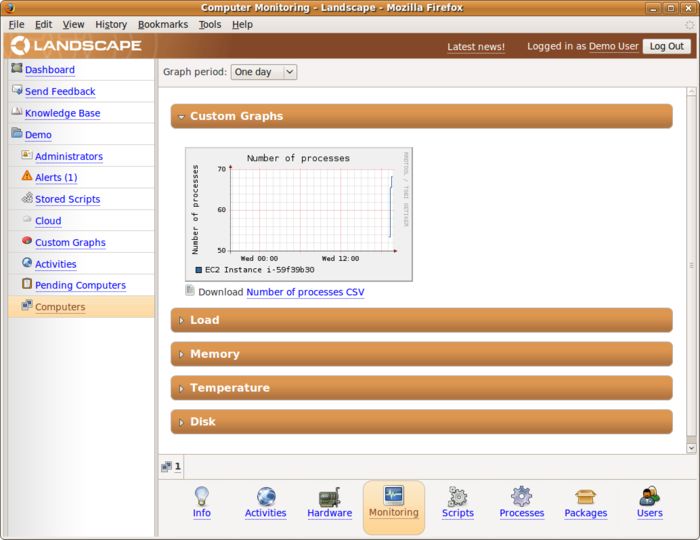Open Pending Computers link
The height and width of the screenshot is (540, 700).
click(x=80, y=285)
